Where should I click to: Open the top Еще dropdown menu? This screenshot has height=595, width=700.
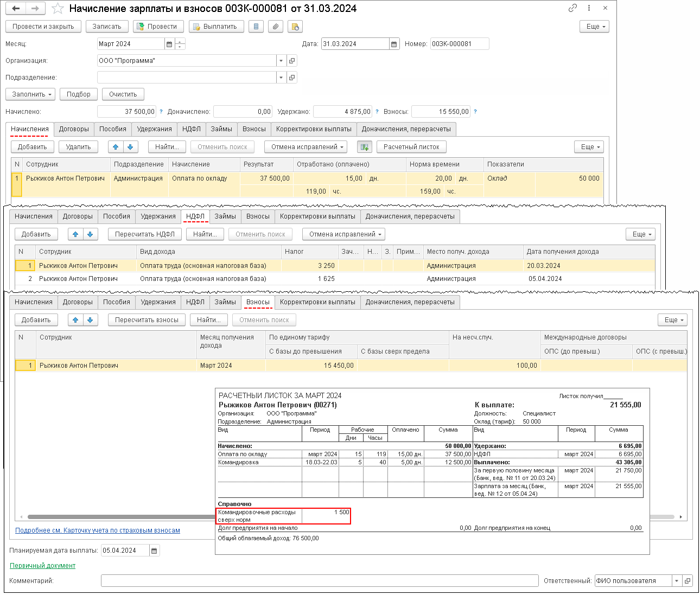594,27
